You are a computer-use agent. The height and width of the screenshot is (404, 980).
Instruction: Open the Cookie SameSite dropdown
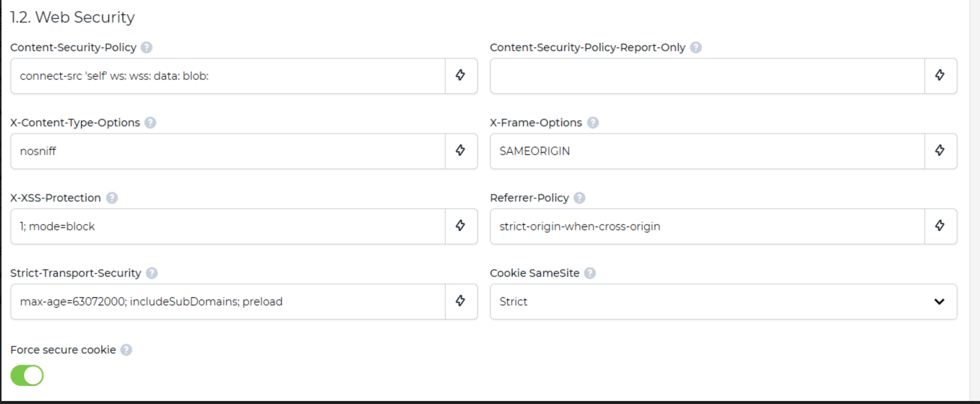[724, 302]
